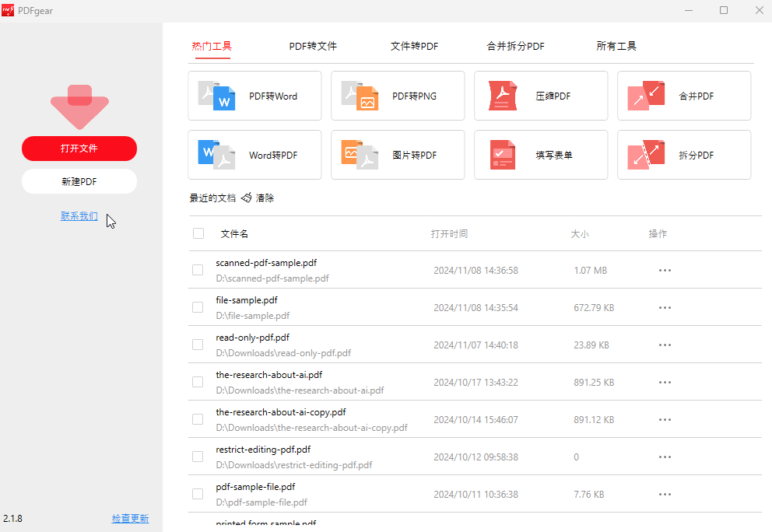Viewport: 772px width, 532px height.
Task: Select the read-only-pdf.pdf checkbox
Action: coord(198,345)
